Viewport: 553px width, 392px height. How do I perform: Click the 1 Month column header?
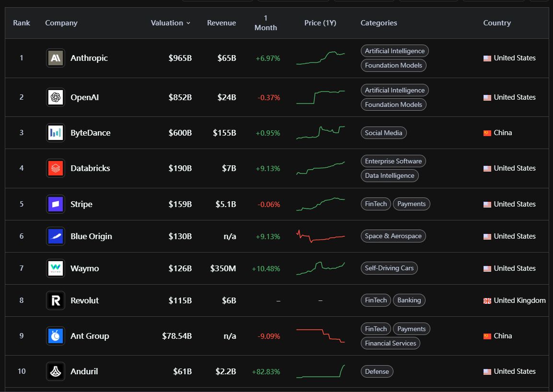point(265,23)
